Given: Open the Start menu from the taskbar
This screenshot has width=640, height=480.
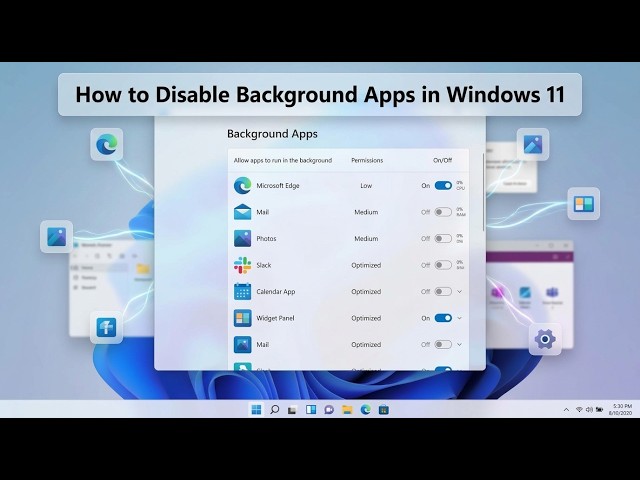Looking at the screenshot, I should pos(256,409).
